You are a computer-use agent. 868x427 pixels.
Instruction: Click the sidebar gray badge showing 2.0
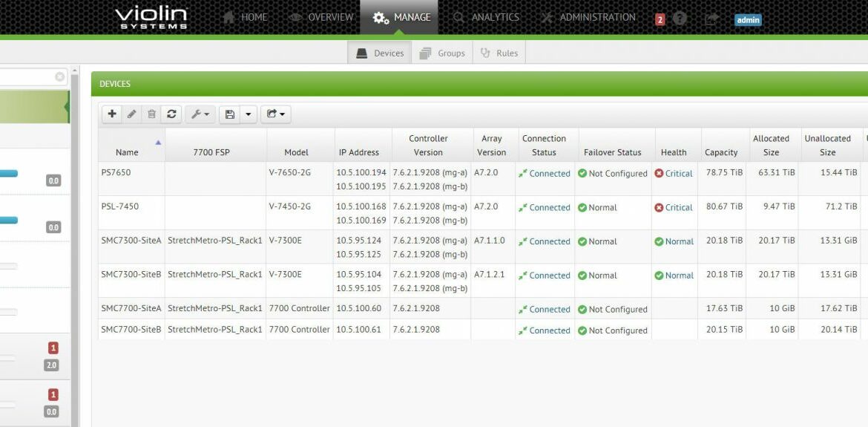tap(51, 365)
